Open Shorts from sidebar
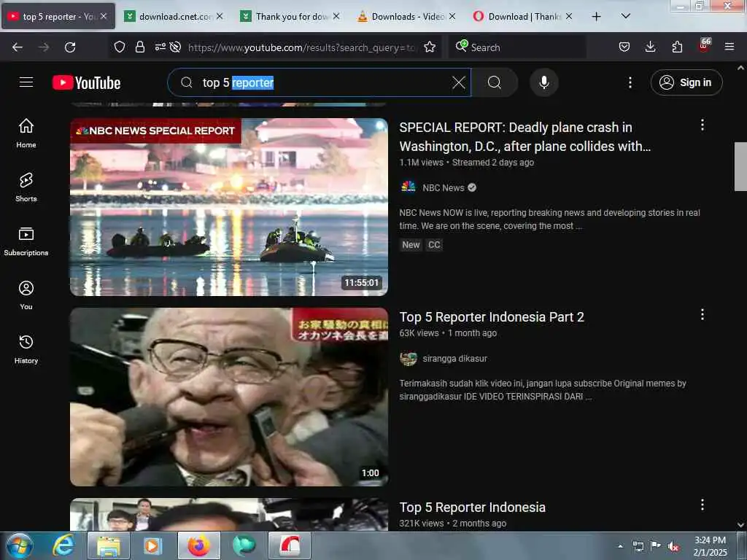747x560 pixels. click(26, 187)
